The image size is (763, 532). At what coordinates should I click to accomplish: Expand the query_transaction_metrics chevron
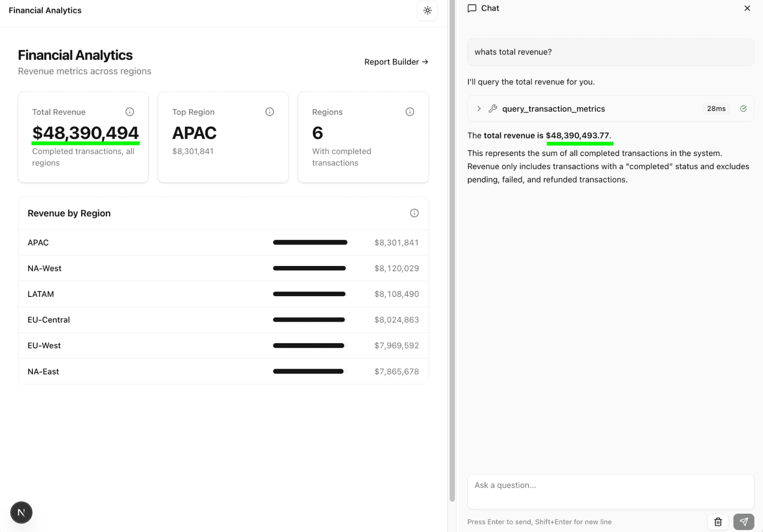(x=479, y=109)
